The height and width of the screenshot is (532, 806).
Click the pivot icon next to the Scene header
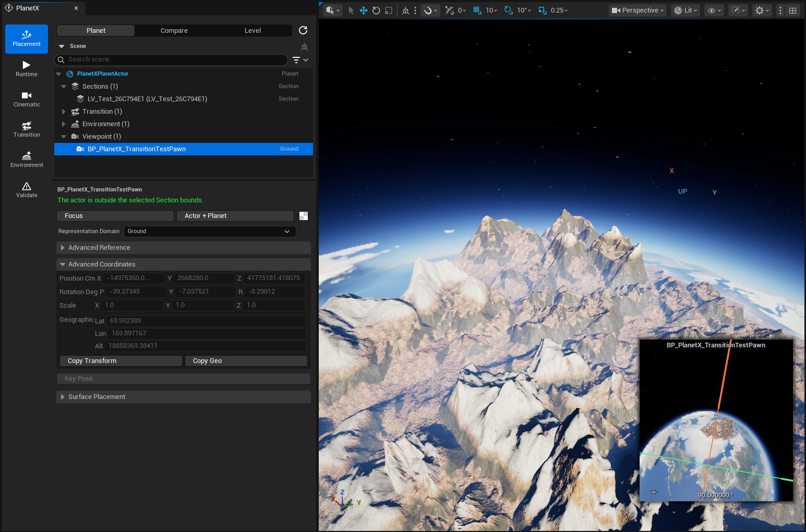coord(305,46)
